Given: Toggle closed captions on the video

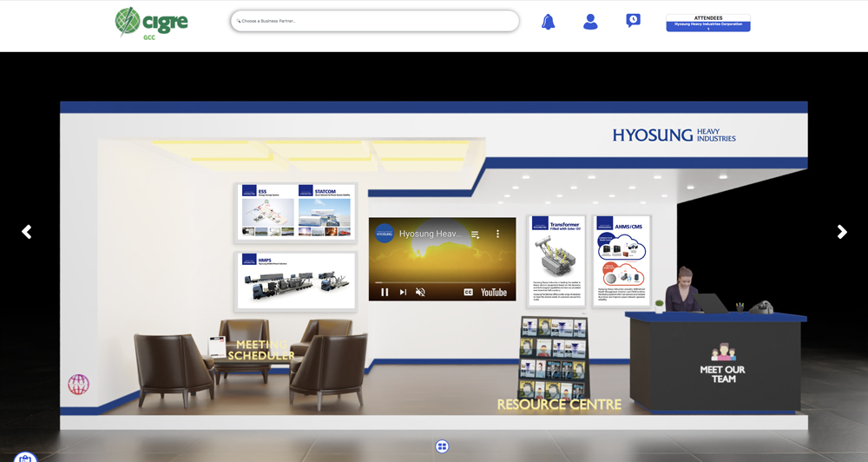Looking at the screenshot, I should [469, 293].
